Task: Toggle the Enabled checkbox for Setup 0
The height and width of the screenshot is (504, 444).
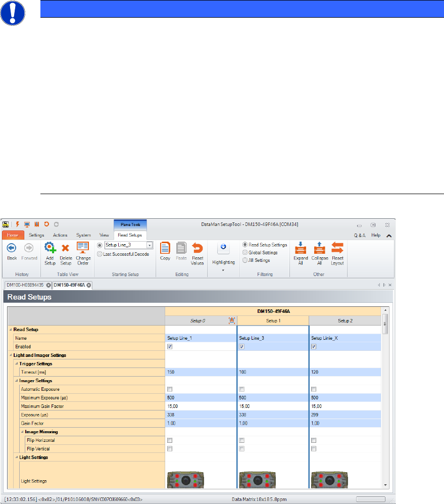Action: coord(170,346)
